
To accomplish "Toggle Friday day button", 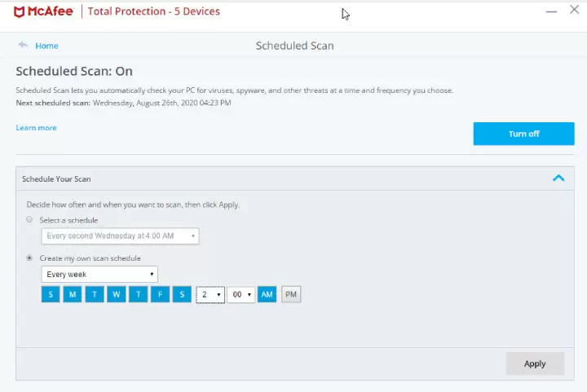I will coord(161,294).
